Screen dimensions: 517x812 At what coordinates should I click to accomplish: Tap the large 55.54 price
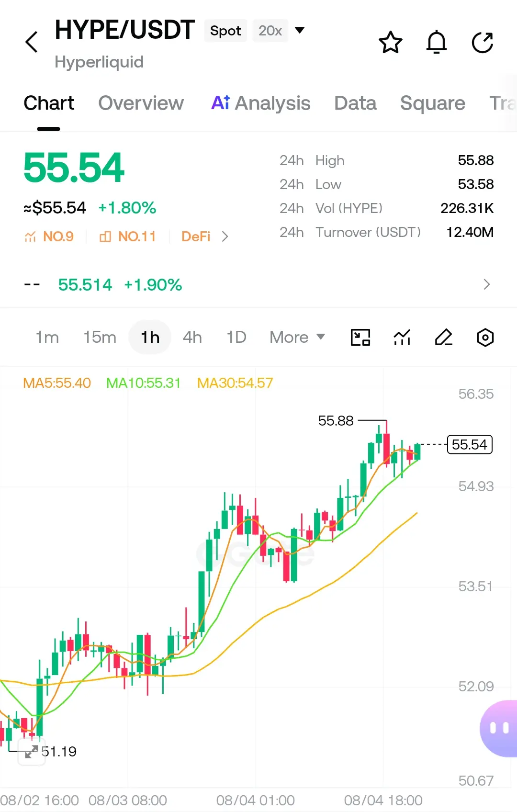pos(74,168)
